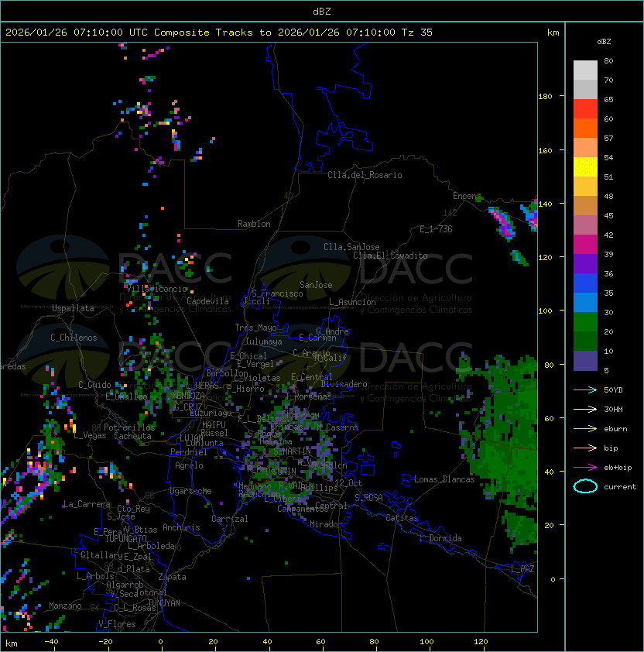This screenshot has height=652, width=644.
Task: Click the 'Clla.El_Cavadito' map label
Action: point(390,256)
